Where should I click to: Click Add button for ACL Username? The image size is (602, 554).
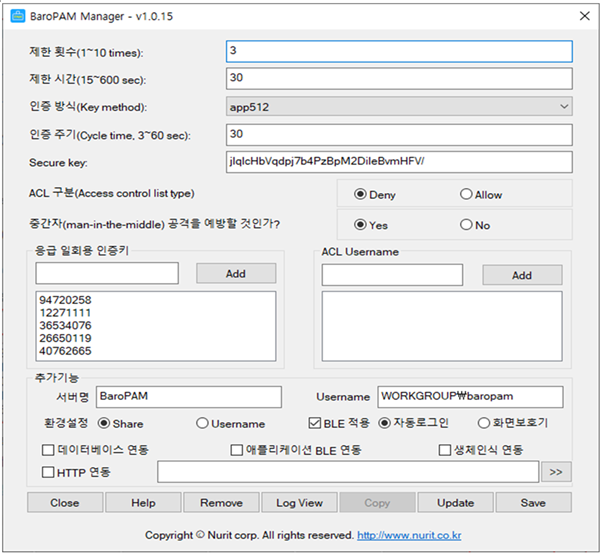pos(522,275)
